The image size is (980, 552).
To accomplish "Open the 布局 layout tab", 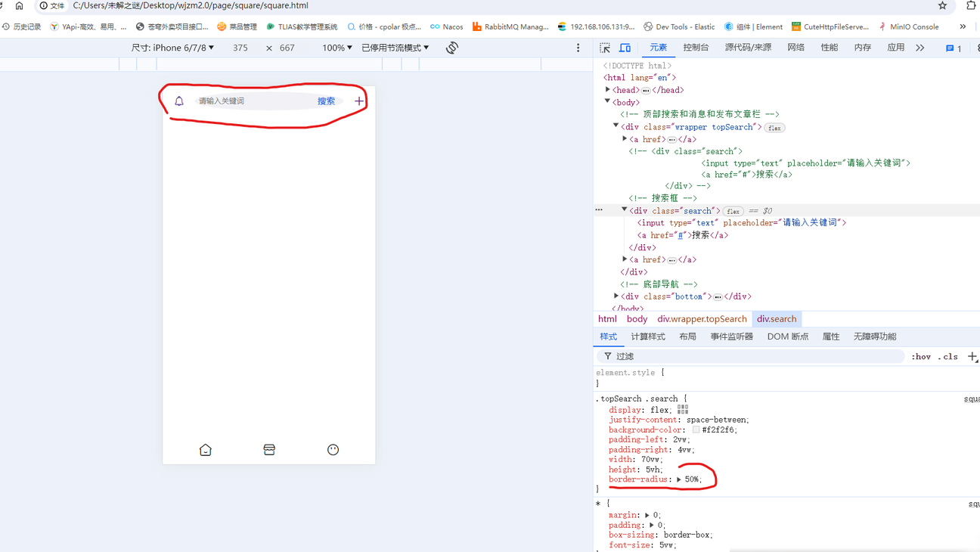I will pyautogui.click(x=687, y=336).
